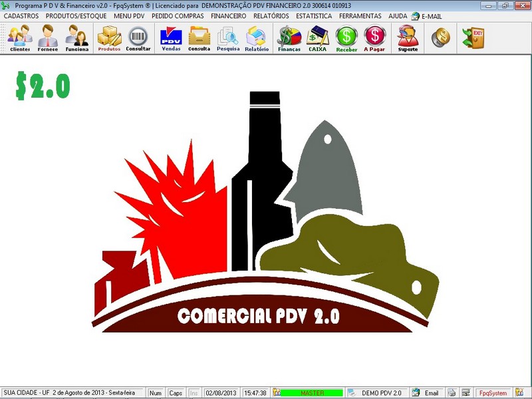
Task: Click the gold coin toolbar icon
Action: [441, 37]
